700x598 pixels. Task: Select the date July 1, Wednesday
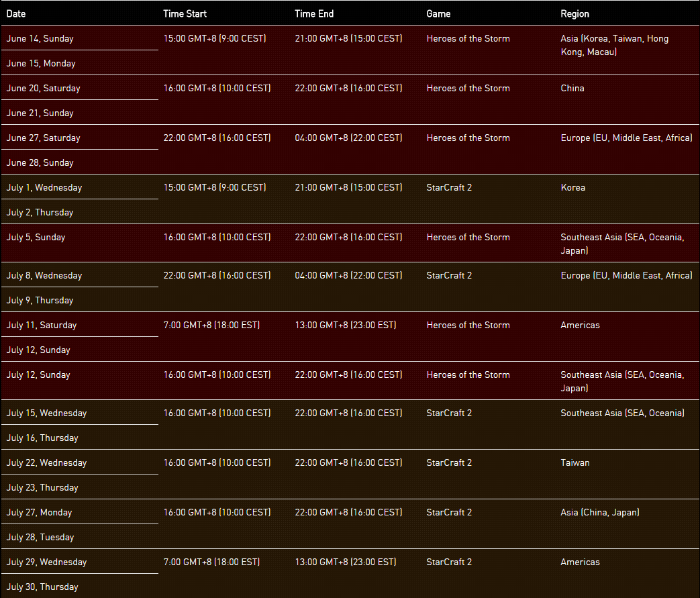click(x=44, y=187)
